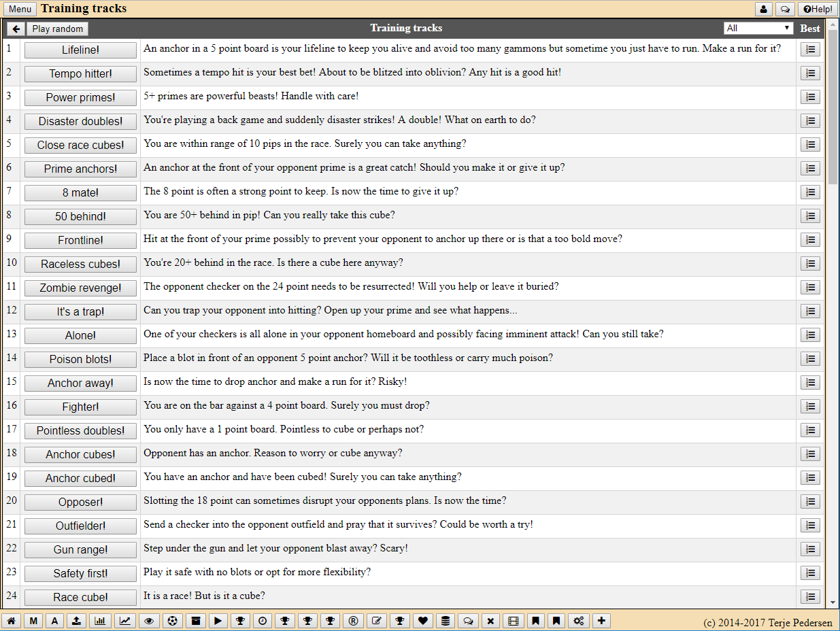Click the soccer ball icon

172,621
